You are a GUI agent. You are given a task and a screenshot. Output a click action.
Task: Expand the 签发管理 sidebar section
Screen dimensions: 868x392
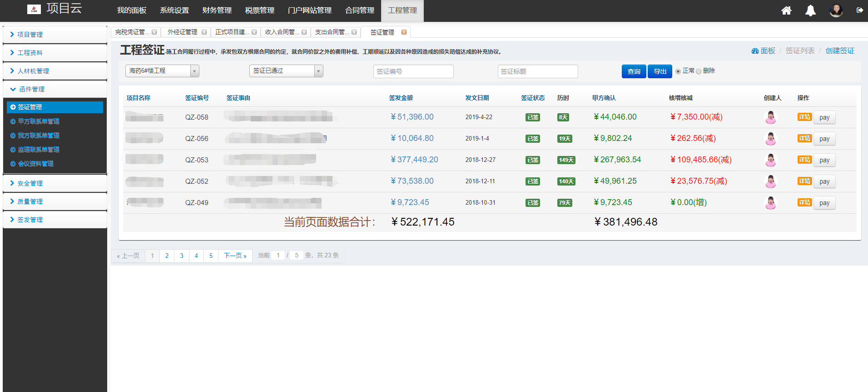(x=55, y=220)
